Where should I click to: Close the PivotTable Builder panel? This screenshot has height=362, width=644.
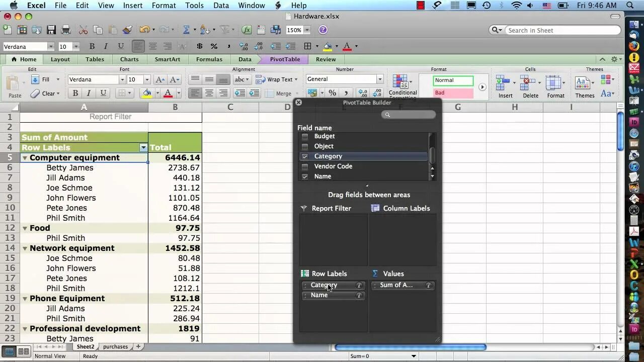click(x=298, y=102)
